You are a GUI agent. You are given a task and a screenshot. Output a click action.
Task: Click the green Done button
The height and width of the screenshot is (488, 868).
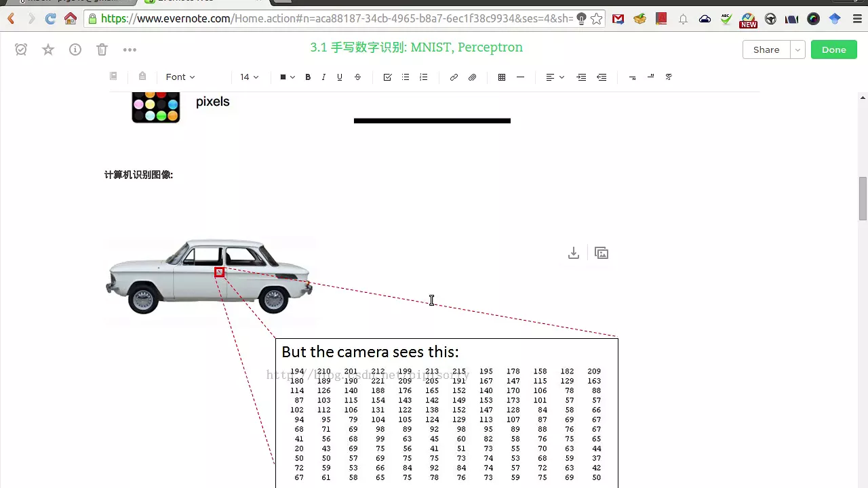(x=833, y=49)
